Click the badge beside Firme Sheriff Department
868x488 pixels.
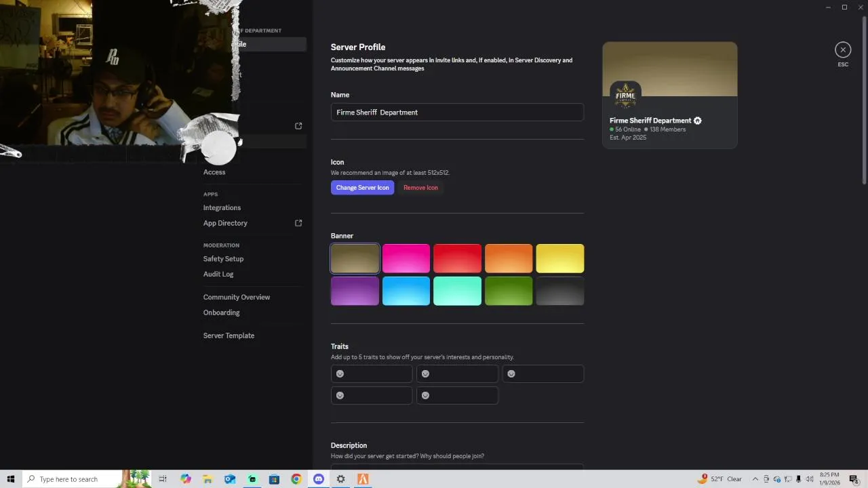pyautogui.click(x=698, y=121)
